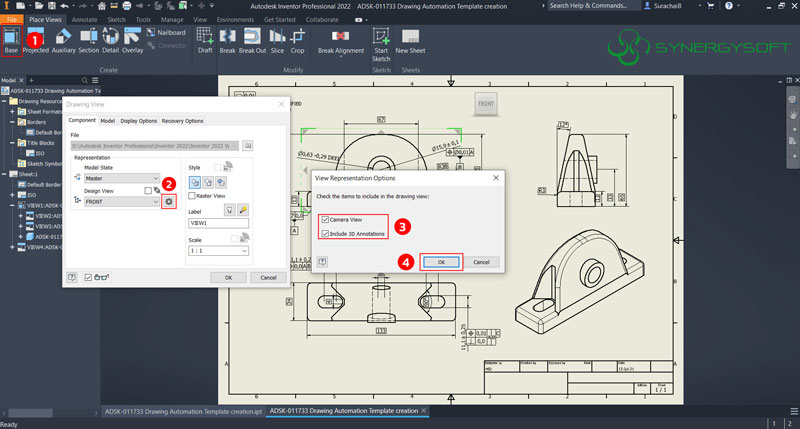Click the label visibility lightbulb button
Viewport: 800px width, 429px height.
click(230, 210)
